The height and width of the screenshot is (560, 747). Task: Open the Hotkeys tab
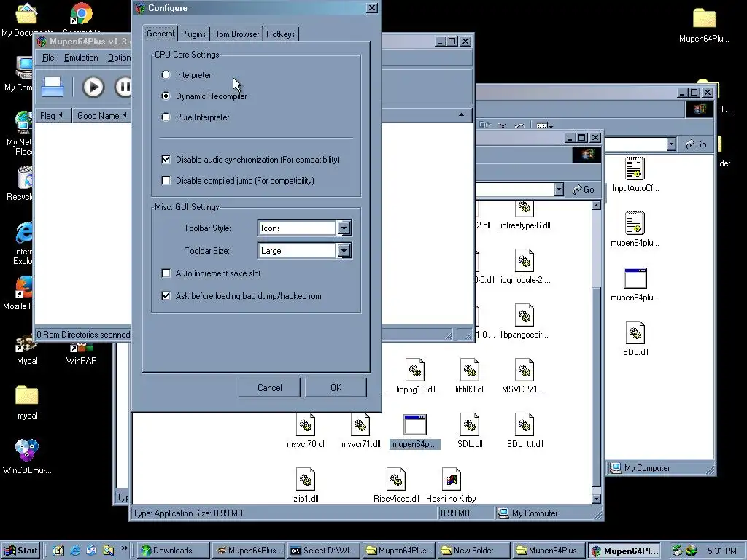pyautogui.click(x=280, y=34)
